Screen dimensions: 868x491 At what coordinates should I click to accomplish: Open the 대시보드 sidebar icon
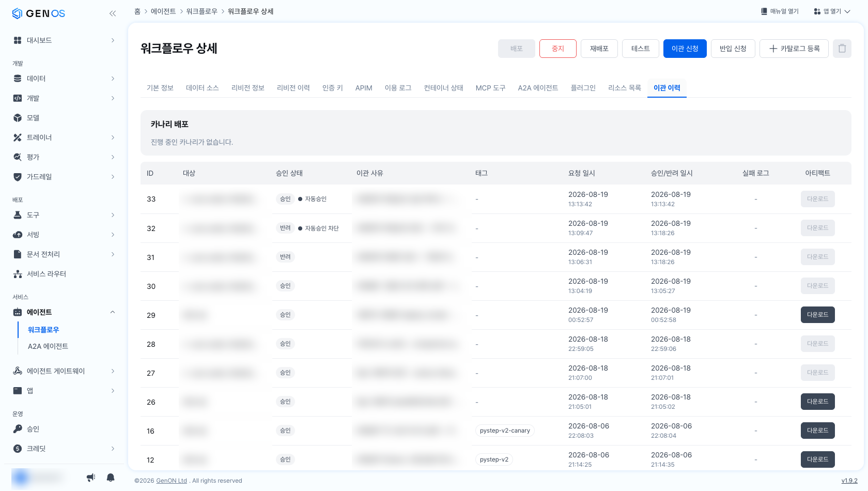tap(18, 40)
